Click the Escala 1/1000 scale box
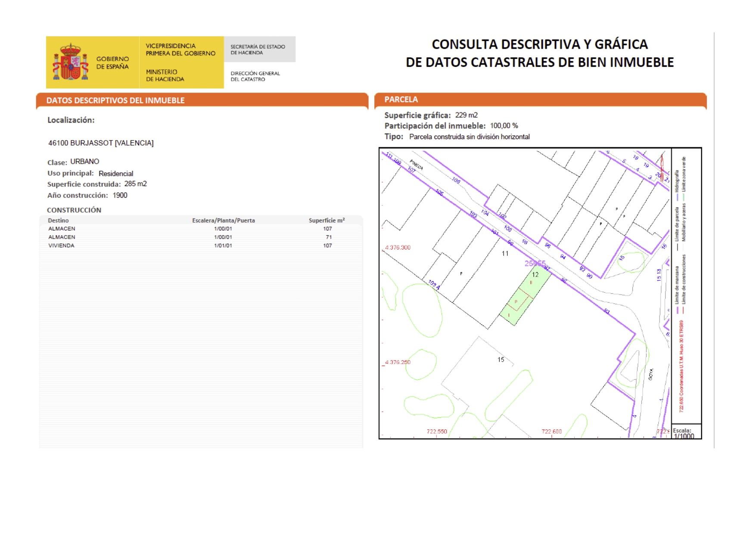Screen dimensions: 756x534 click(x=686, y=433)
